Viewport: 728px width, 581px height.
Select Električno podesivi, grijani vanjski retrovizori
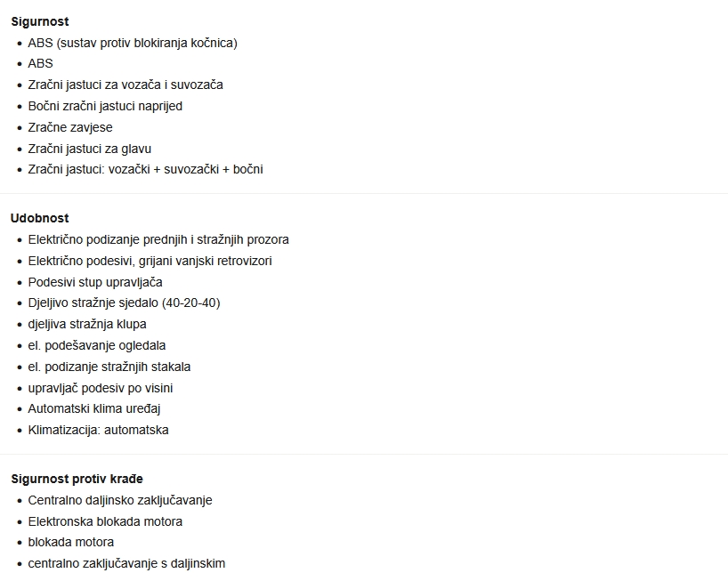150,261
